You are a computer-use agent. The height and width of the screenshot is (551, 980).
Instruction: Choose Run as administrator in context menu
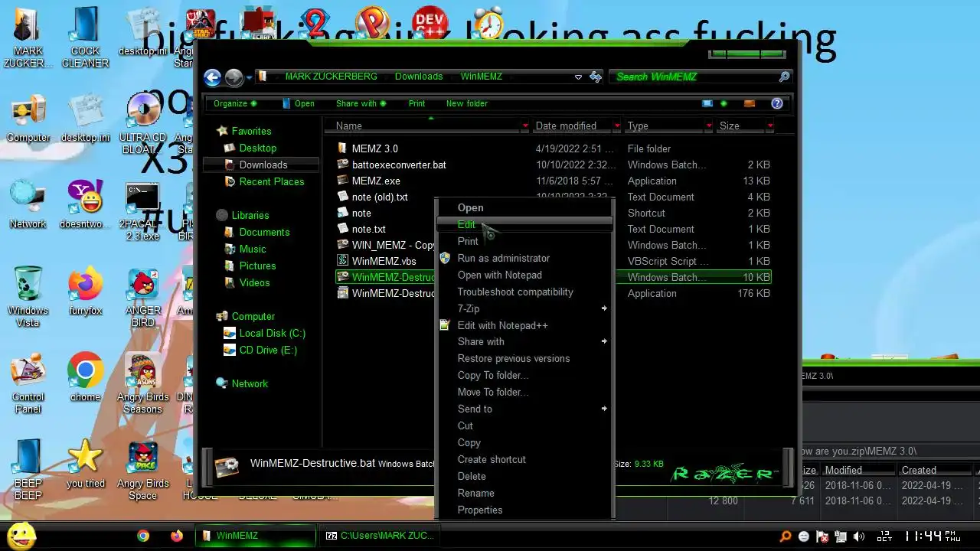tap(524, 258)
